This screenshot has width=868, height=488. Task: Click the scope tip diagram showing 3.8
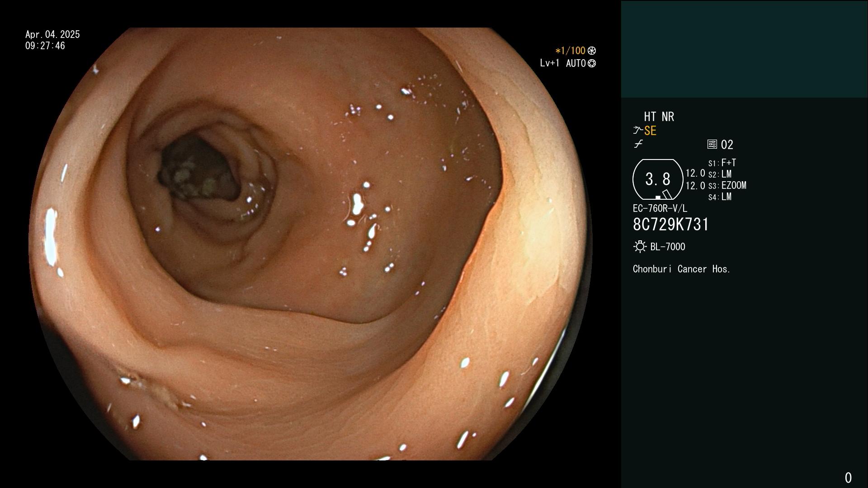tap(658, 179)
